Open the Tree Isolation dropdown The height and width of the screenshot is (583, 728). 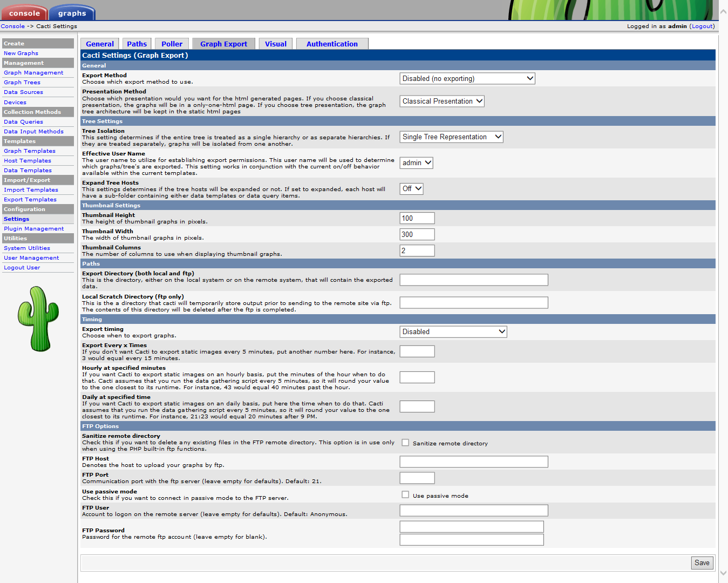[452, 137]
